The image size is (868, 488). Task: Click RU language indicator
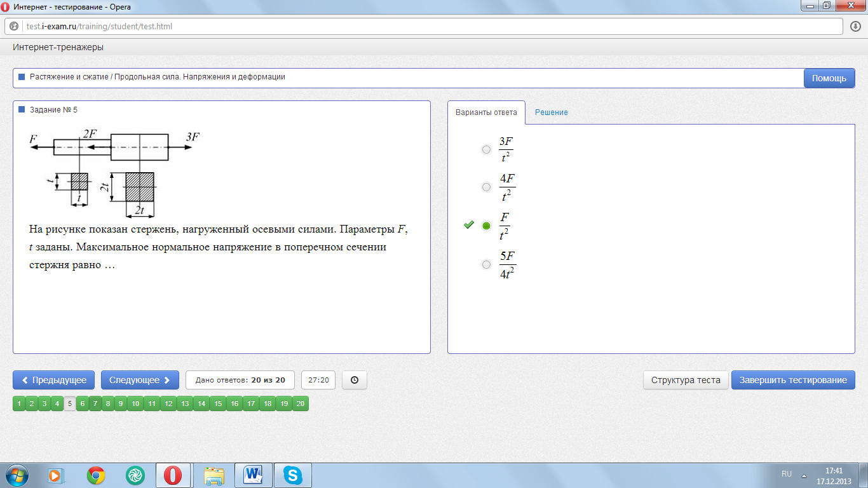787,474
